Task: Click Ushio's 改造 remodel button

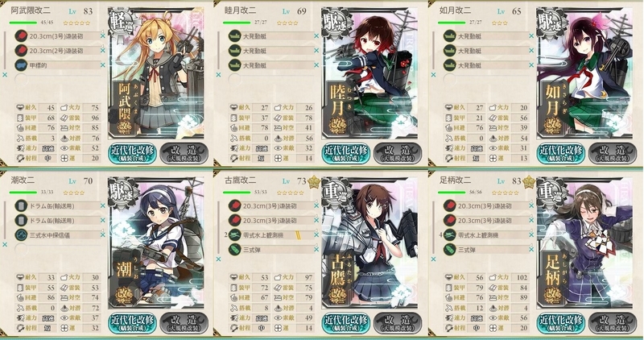Action: pos(184,323)
